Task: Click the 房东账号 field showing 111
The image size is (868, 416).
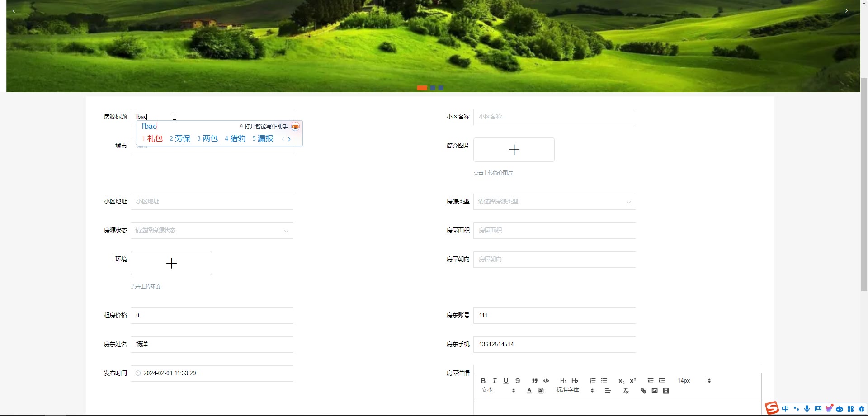Action: tap(554, 316)
